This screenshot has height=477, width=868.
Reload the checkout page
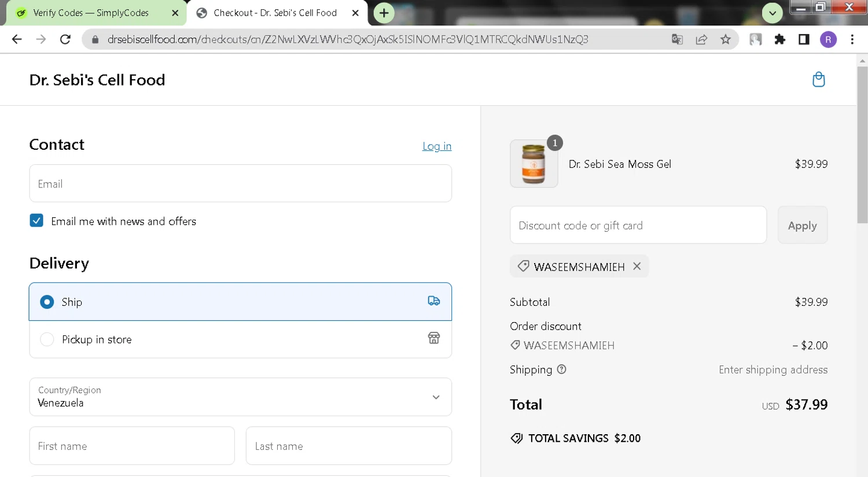65,39
